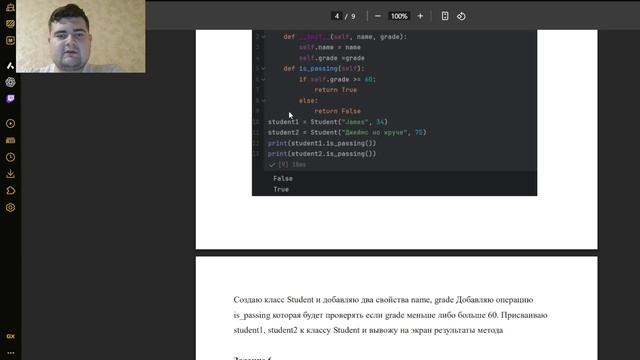Open the Twitch sidebar panel

pyautogui.click(x=11, y=99)
